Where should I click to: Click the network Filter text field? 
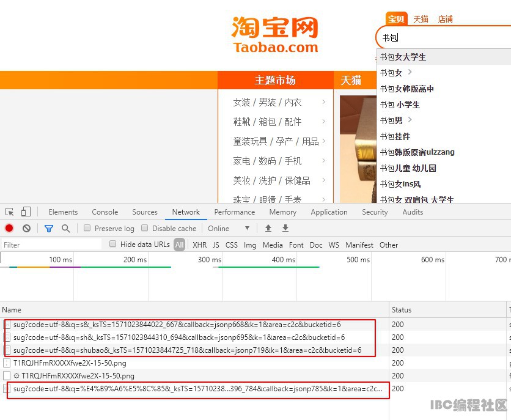[52, 245]
